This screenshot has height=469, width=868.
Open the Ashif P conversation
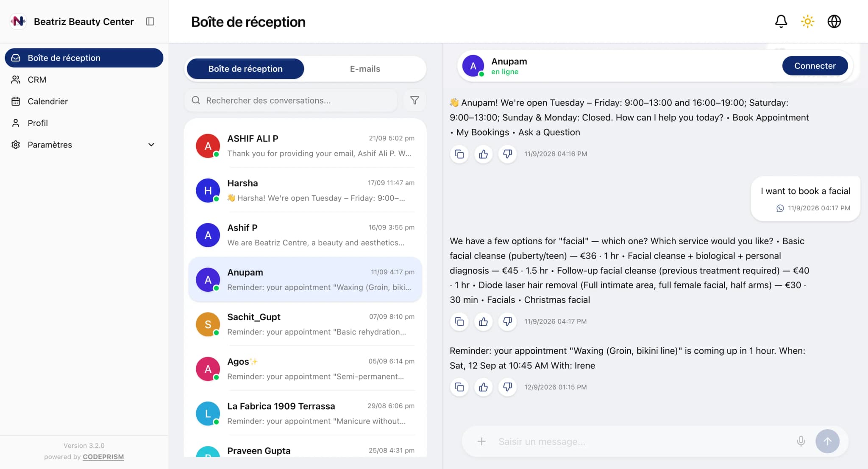point(305,235)
